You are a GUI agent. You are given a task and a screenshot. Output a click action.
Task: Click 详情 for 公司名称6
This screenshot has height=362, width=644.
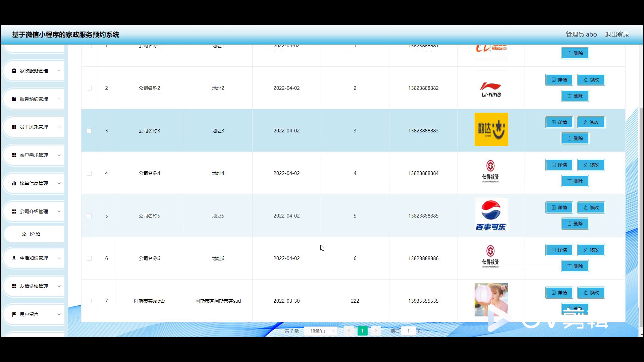pyautogui.click(x=559, y=250)
